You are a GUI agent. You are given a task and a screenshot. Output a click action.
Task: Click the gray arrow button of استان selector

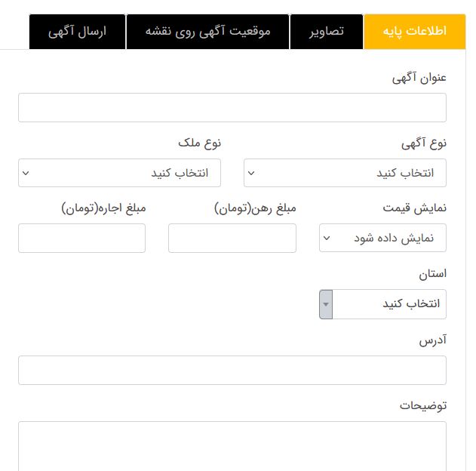(326, 304)
